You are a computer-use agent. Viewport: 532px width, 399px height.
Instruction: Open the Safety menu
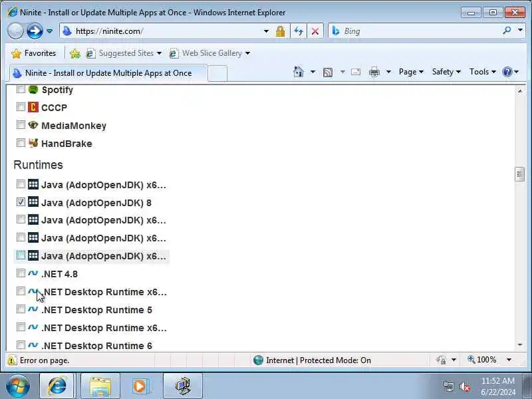(x=446, y=72)
